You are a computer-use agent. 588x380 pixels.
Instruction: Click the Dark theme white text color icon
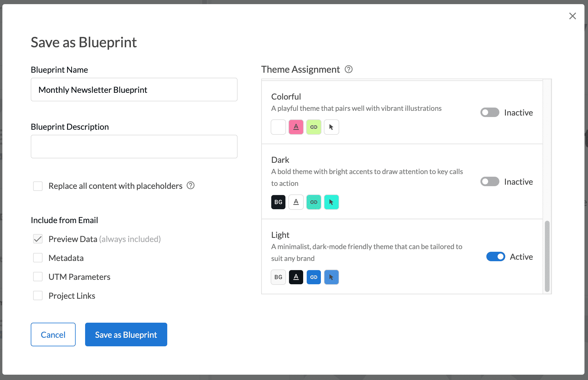pyautogui.click(x=296, y=202)
